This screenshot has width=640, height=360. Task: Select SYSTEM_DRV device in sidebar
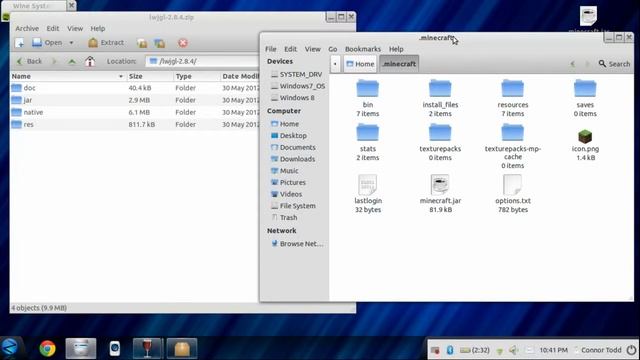coord(297,74)
